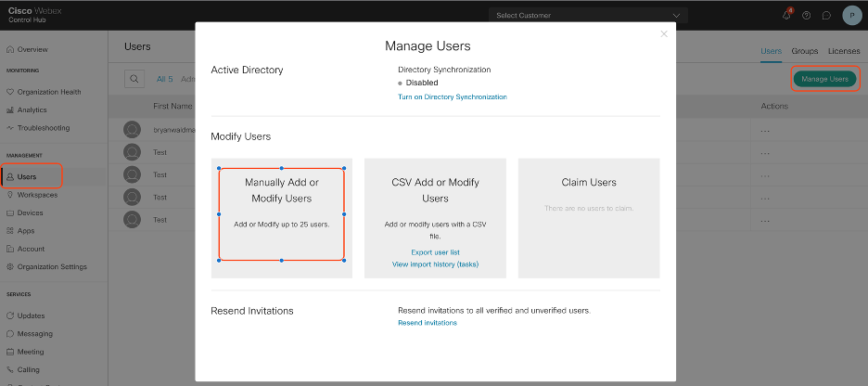Select the All 5 users filter
Screen dimensions: 868x386
tap(165, 80)
